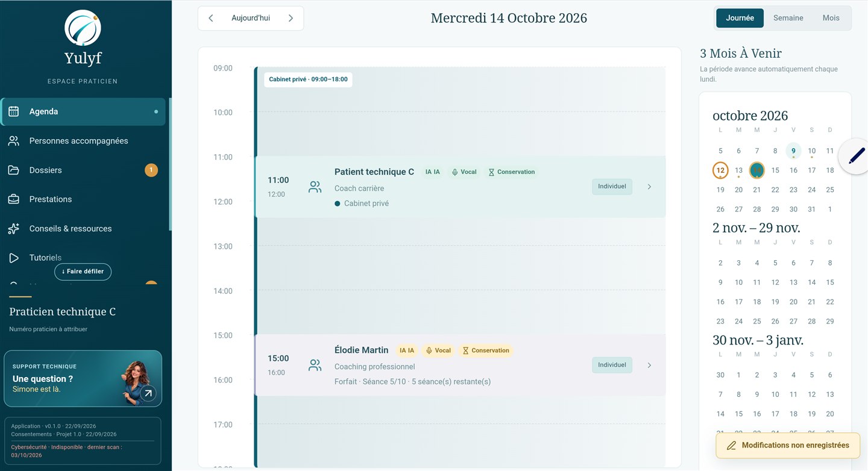Open the Agenda calendar icon in sidebar
Viewport: 868px width, 471px height.
click(x=13, y=111)
